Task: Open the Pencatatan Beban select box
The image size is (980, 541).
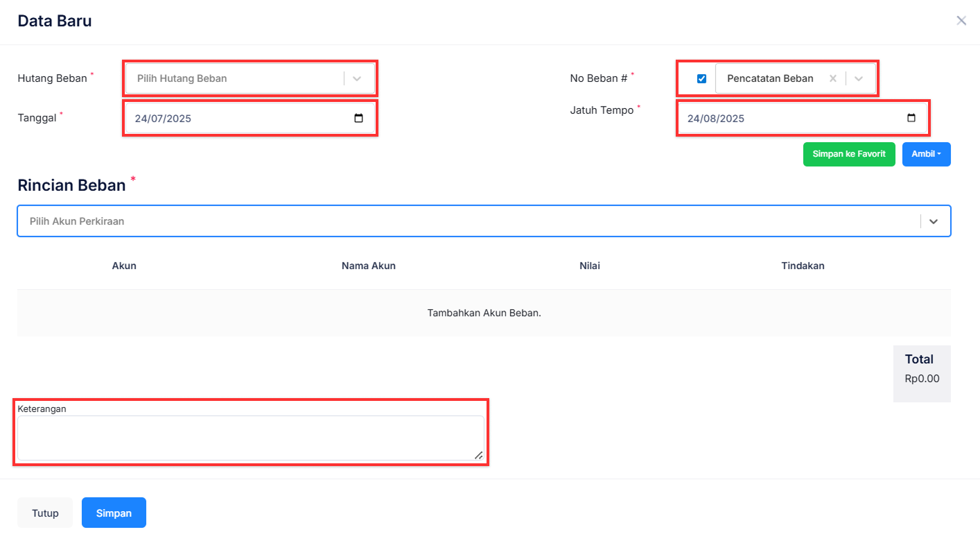Action: pyautogui.click(x=770, y=78)
